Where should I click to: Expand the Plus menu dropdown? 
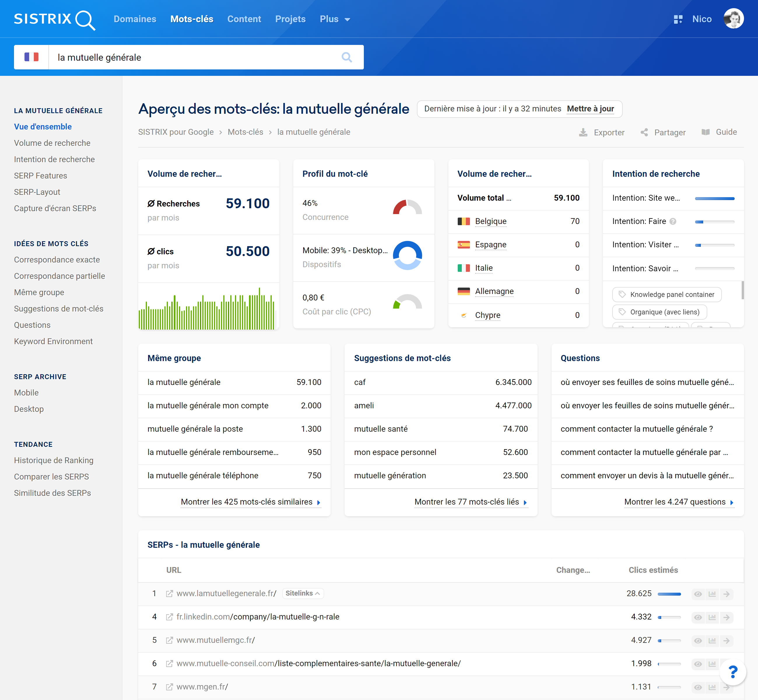(x=335, y=19)
